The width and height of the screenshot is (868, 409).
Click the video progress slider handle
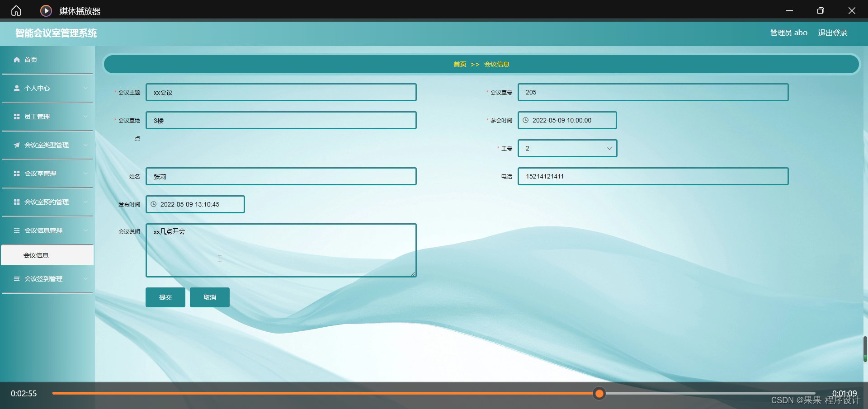click(599, 394)
